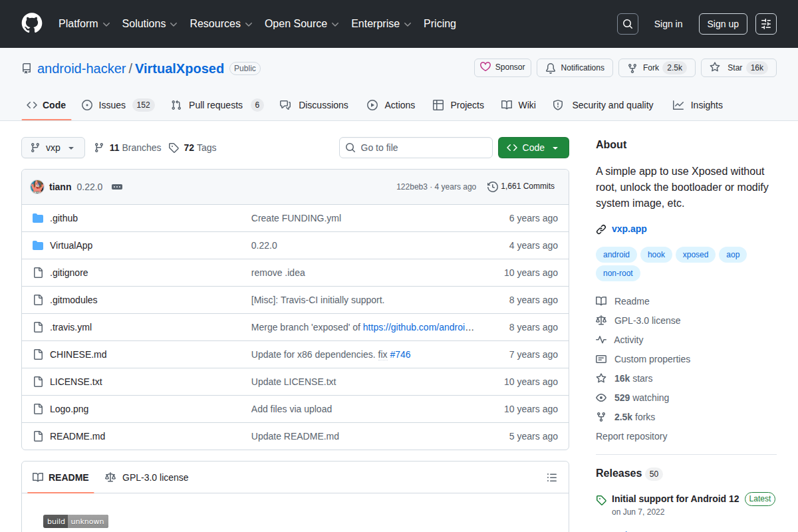Open the android-hacker owner link
The height and width of the screenshot is (532, 798).
82,68
